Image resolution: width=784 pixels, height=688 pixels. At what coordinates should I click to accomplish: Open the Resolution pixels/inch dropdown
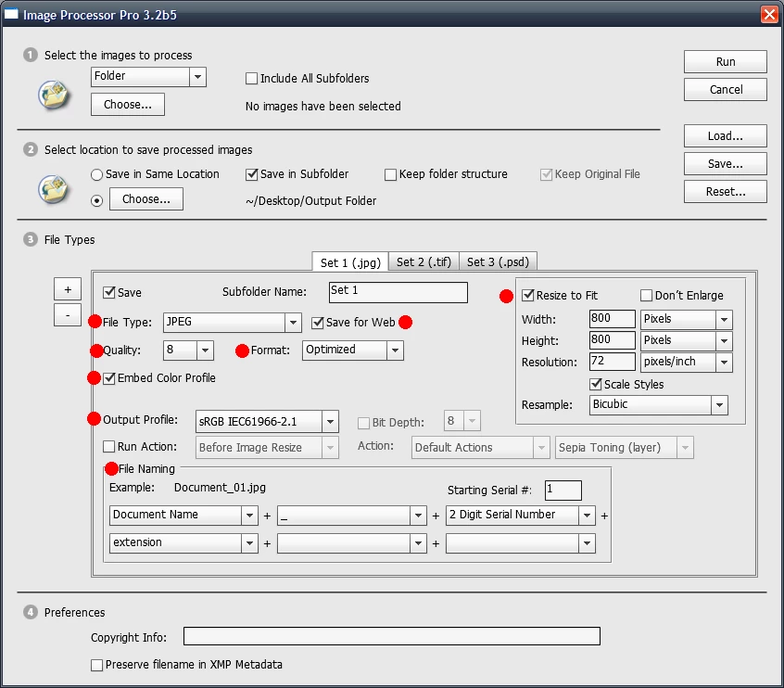pyautogui.click(x=687, y=363)
